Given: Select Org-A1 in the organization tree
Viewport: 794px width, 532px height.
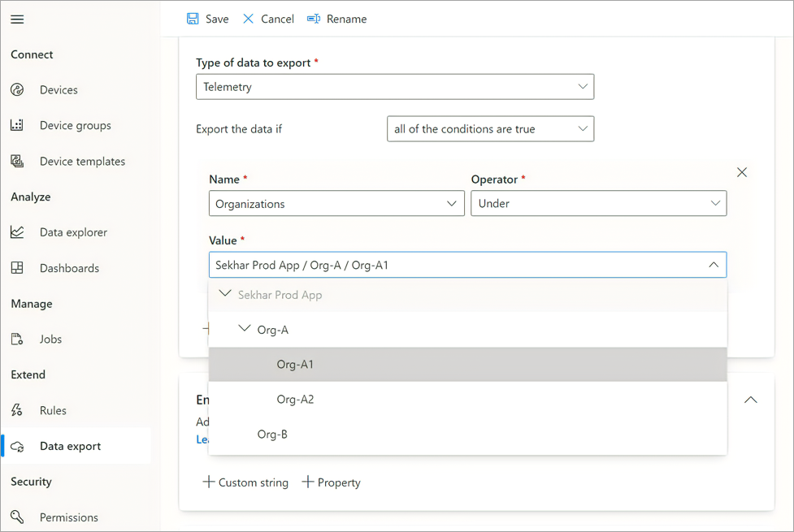Looking at the screenshot, I should 468,365.
